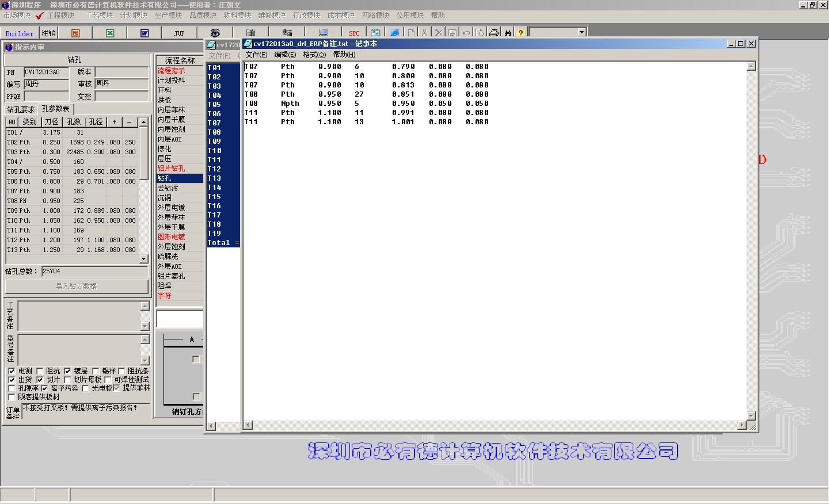Viewport: 829px width, 504px height.
Task: Select 图形电镀 in the process list
Action: (x=179, y=237)
